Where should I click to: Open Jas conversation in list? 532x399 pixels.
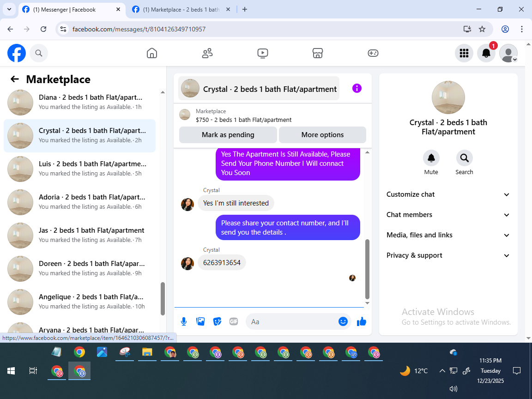coord(79,235)
